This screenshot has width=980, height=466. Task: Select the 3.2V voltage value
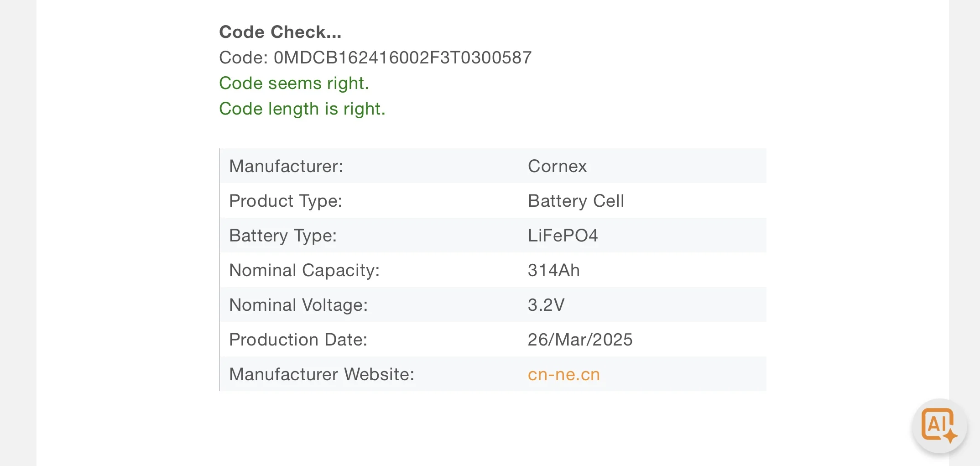click(546, 305)
